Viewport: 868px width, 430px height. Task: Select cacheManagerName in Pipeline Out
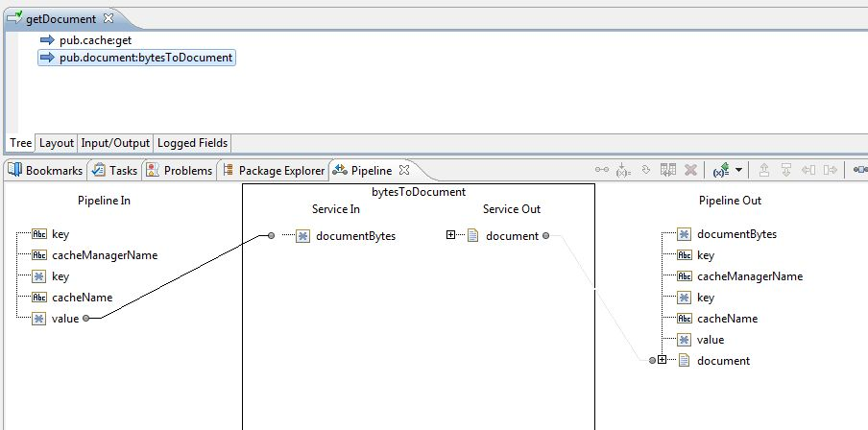tap(750, 276)
